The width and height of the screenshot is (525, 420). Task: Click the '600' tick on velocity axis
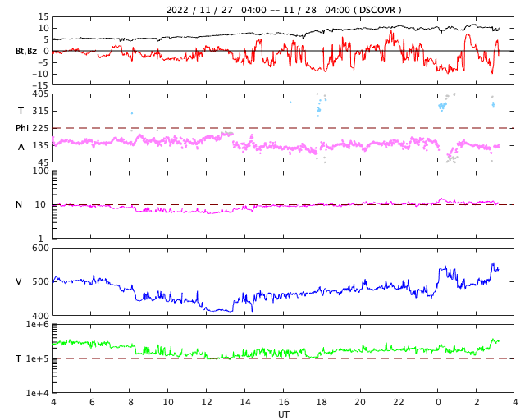[40, 249]
